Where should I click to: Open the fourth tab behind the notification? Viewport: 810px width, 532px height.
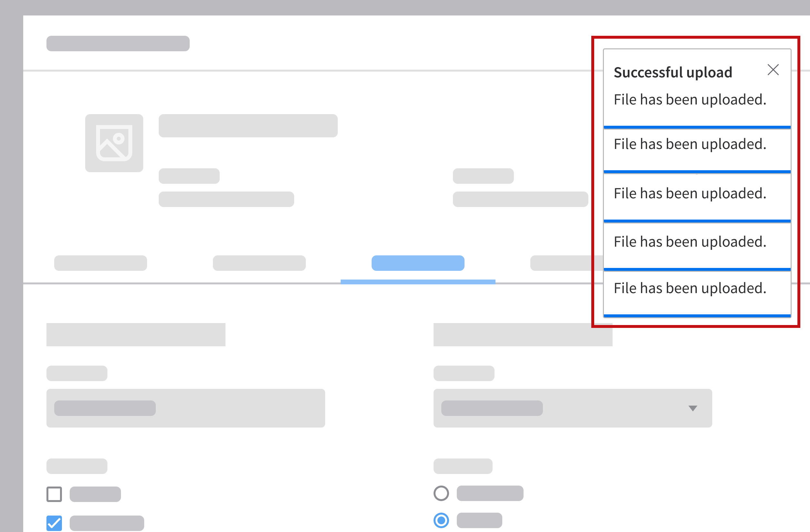(565, 263)
